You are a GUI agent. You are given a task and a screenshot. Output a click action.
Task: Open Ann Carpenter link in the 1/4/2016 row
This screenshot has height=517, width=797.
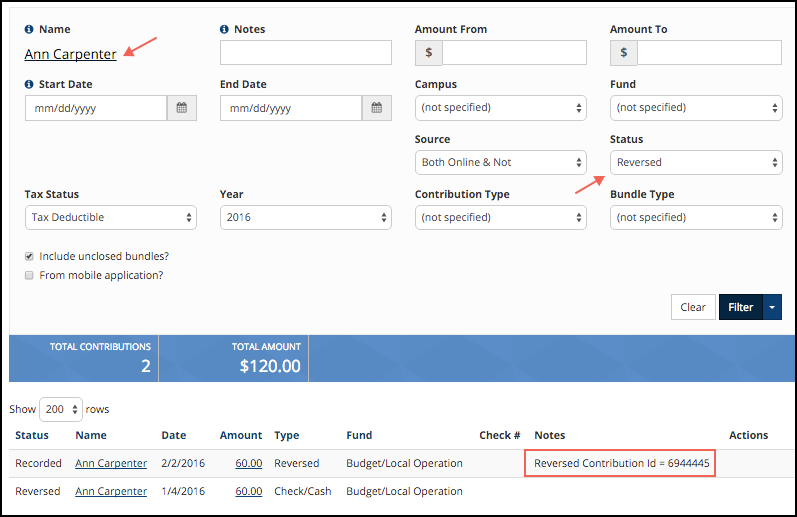(111, 491)
